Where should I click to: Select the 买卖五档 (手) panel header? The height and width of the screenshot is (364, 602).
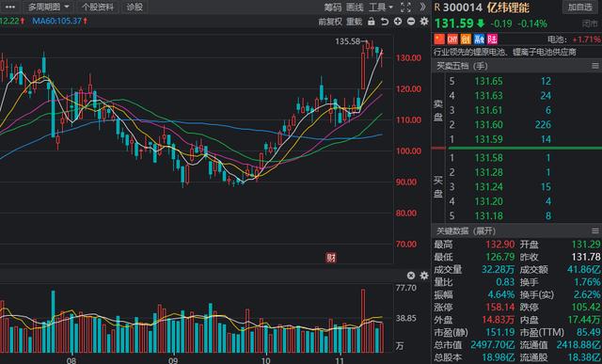tap(462, 66)
